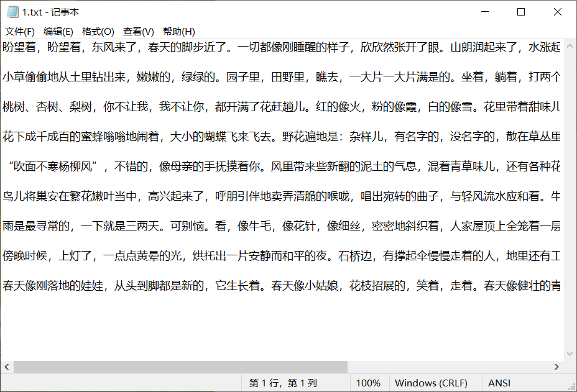
Task: Click the Notepad icon in the title bar
Action: tap(12, 11)
